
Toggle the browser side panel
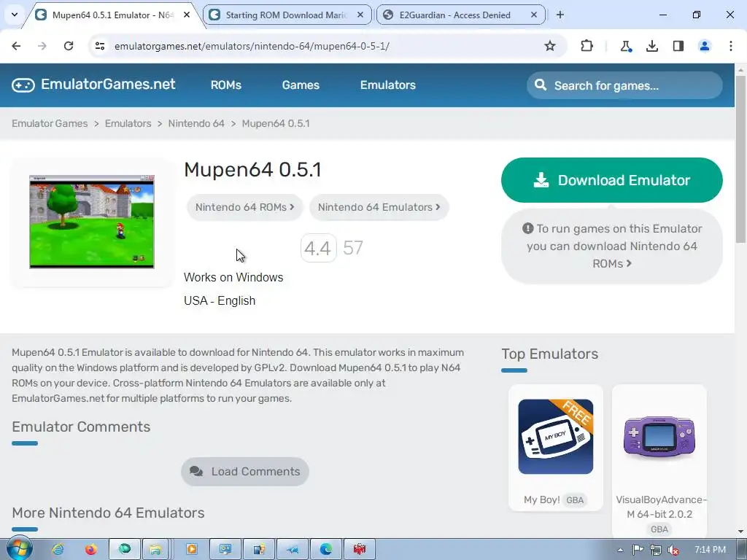pos(678,46)
